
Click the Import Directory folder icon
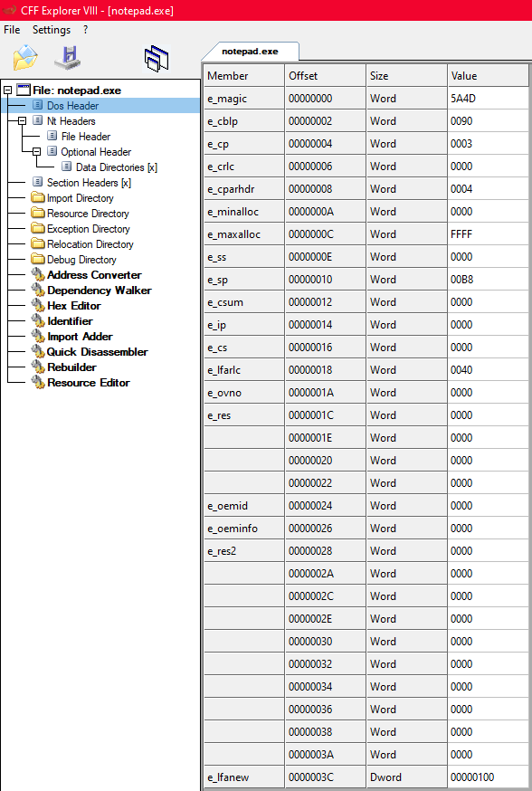point(38,197)
